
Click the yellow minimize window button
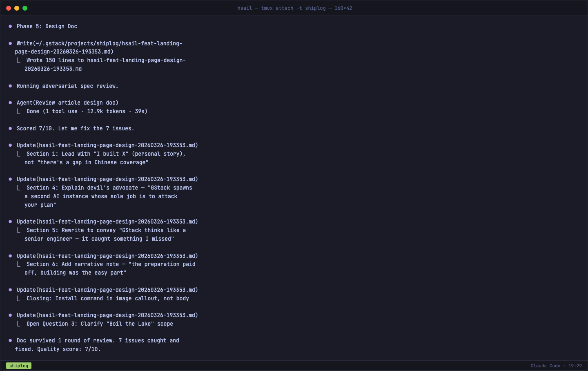pos(17,8)
